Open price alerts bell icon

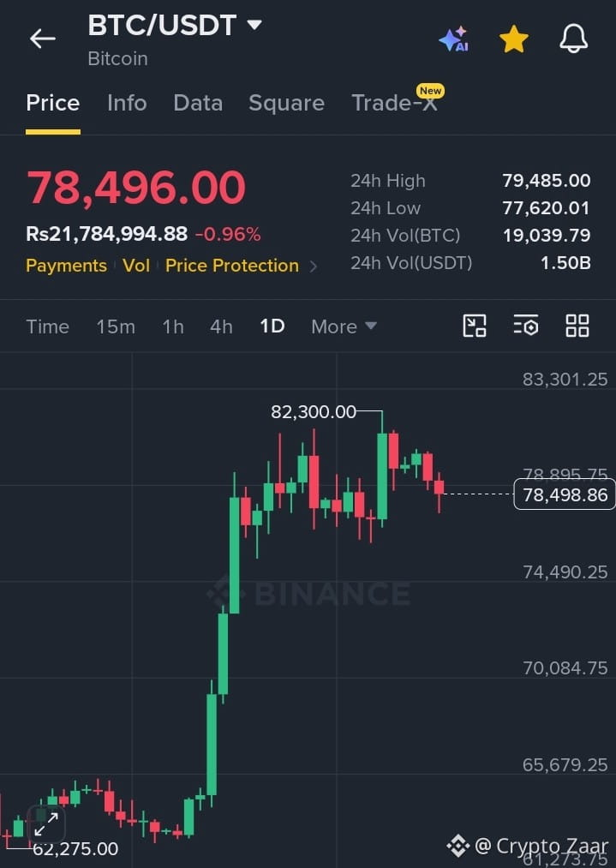[x=573, y=39]
